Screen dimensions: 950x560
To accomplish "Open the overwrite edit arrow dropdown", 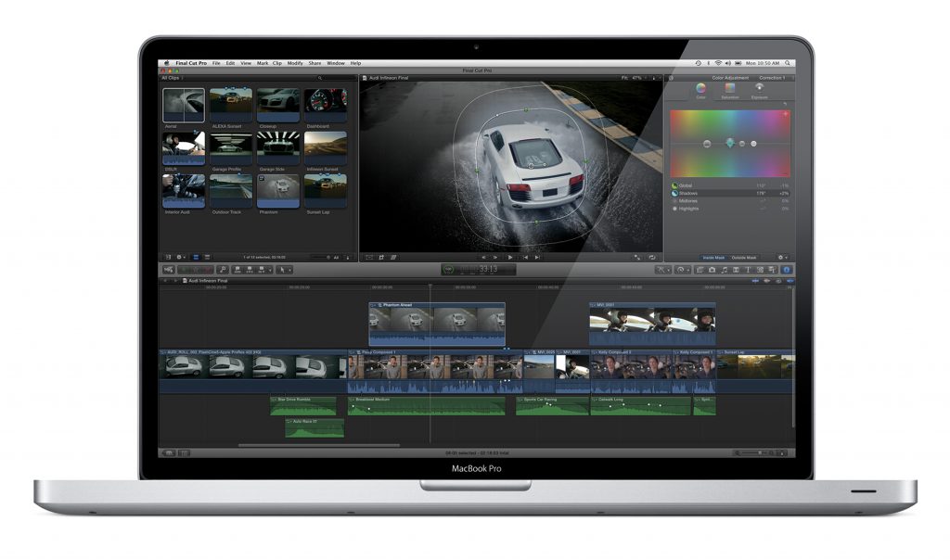I will [x=270, y=270].
